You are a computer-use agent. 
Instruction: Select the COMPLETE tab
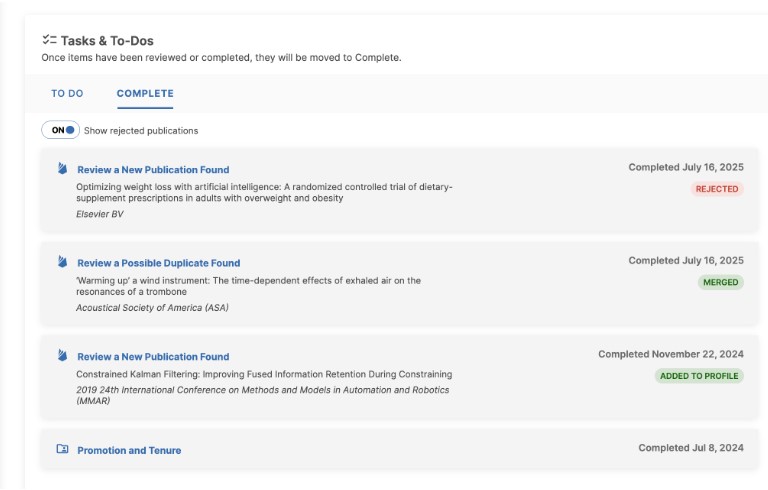pyautogui.click(x=145, y=93)
